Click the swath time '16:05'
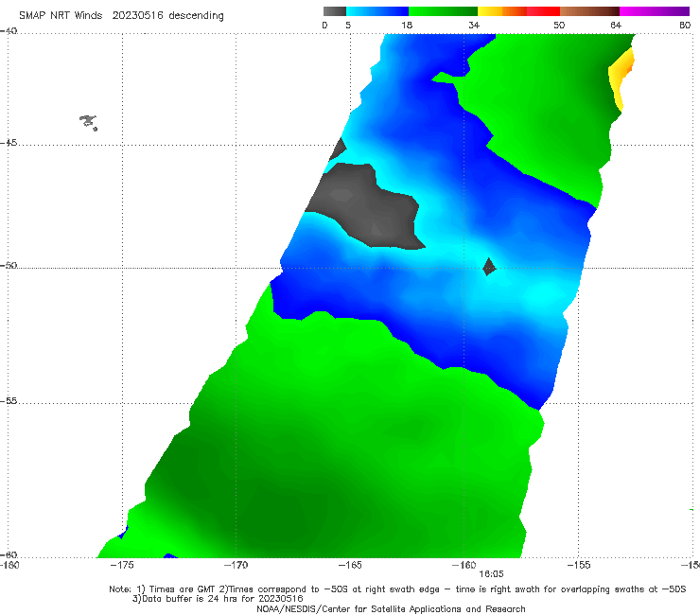700x615 pixels. [491, 574]
